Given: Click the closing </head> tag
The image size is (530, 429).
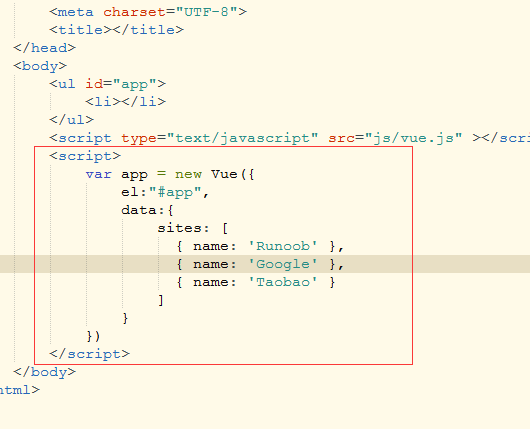Looking at the screenshot, I should [x=44, y=48].
